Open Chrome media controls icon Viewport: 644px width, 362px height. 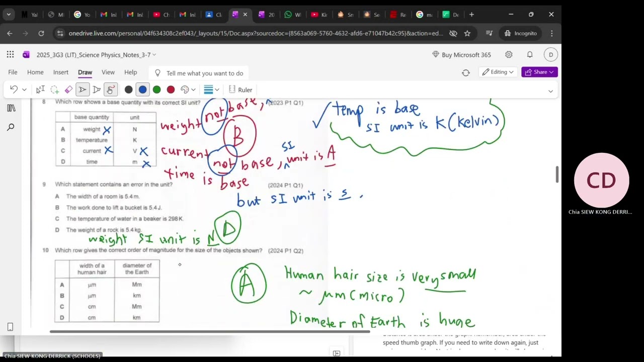tap(489, 33)
